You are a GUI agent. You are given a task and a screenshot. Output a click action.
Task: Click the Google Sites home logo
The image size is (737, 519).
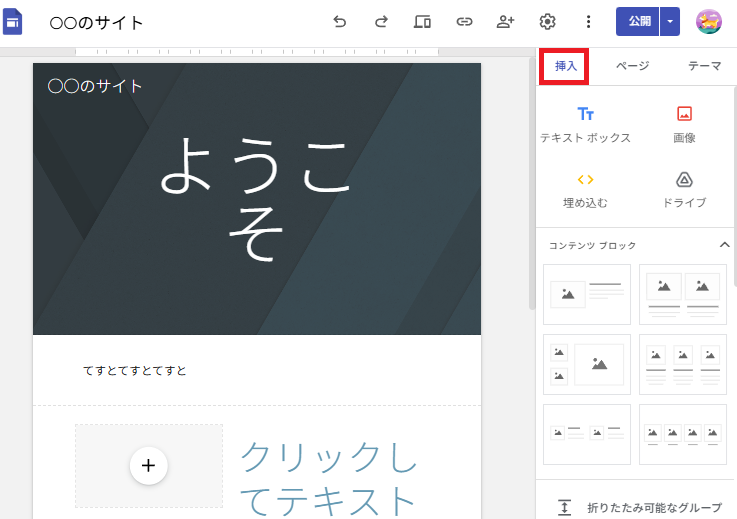[13, 22]
